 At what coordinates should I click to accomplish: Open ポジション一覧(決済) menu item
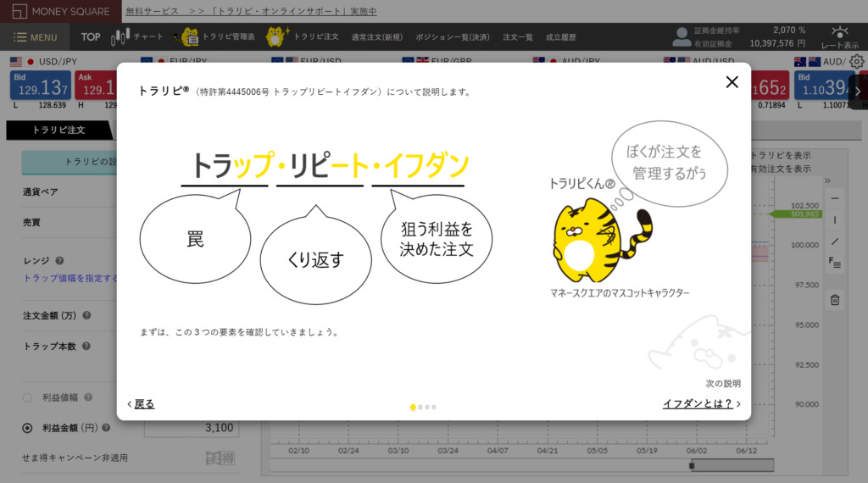pyautogui.click(x=453, y=37)
